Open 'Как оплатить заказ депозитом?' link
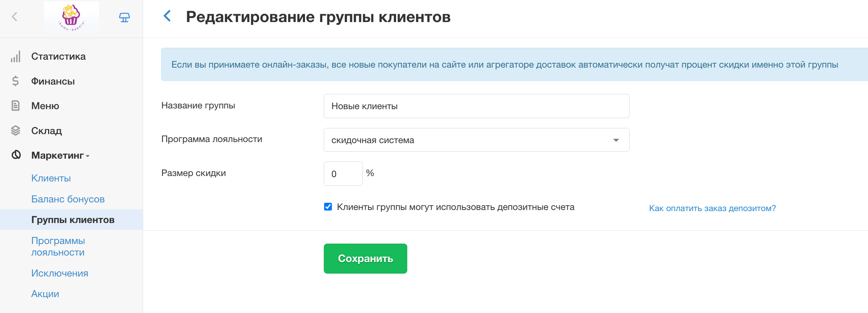Viewport: 868px width, 313px height. tap(712, 208)
